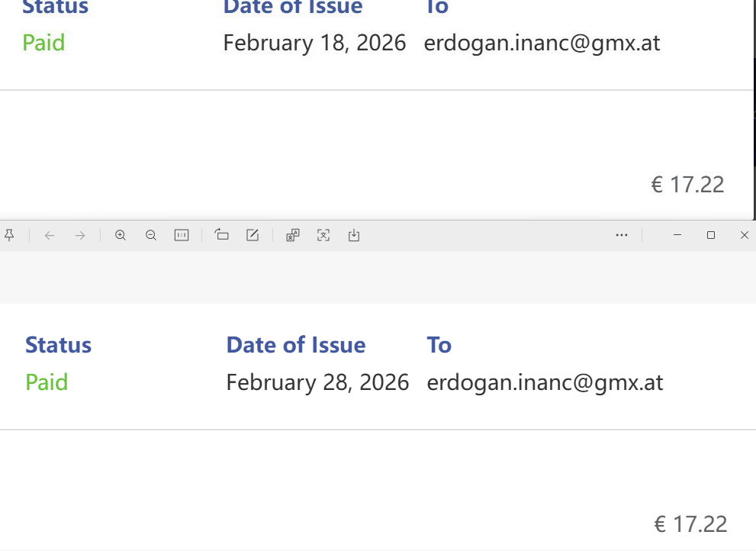Go back to the previous image
Screen dimensions: 756x551
(50, 236)
